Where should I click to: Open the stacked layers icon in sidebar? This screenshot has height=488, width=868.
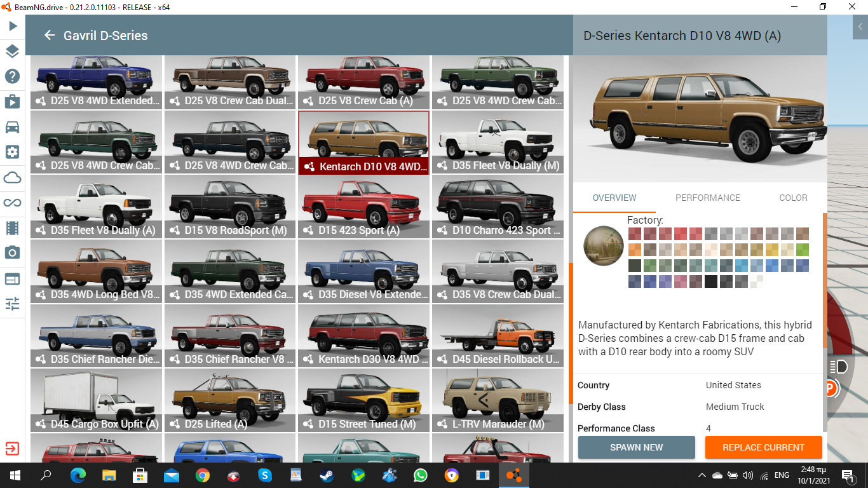(13, 51)
